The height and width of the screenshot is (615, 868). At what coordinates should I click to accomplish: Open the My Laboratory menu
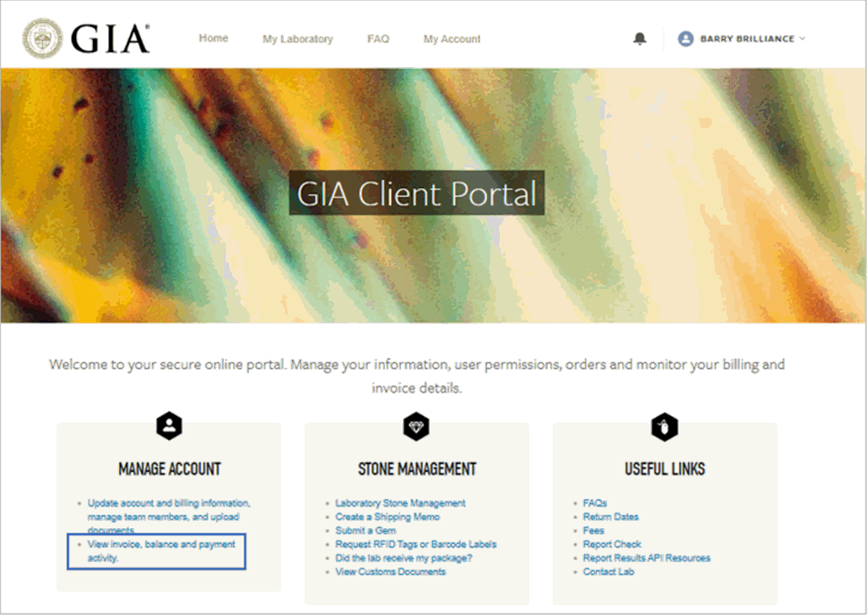pos(297,39)
